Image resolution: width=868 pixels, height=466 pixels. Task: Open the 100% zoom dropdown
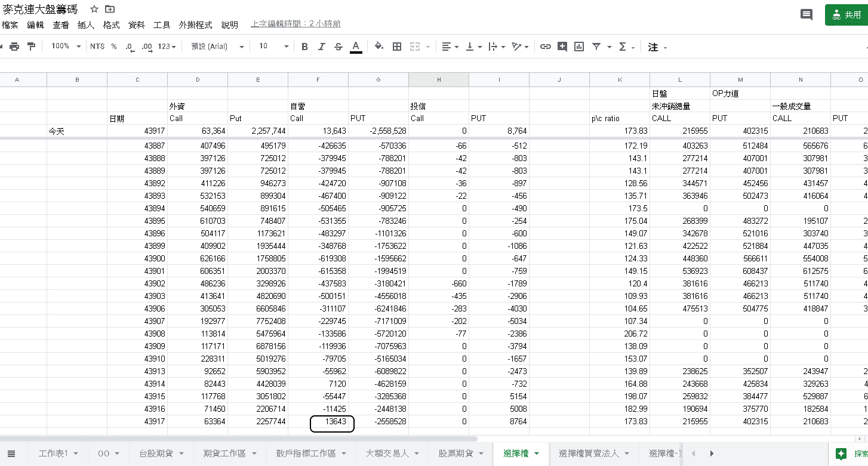(66, 47)
